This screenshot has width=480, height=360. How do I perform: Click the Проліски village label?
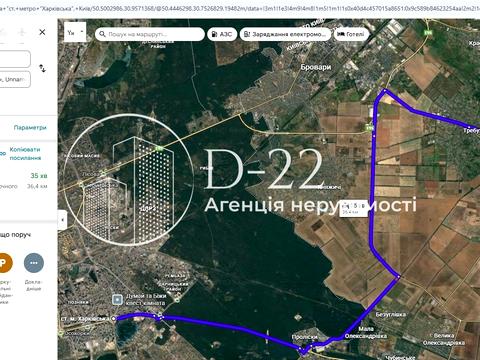point(305,337)
